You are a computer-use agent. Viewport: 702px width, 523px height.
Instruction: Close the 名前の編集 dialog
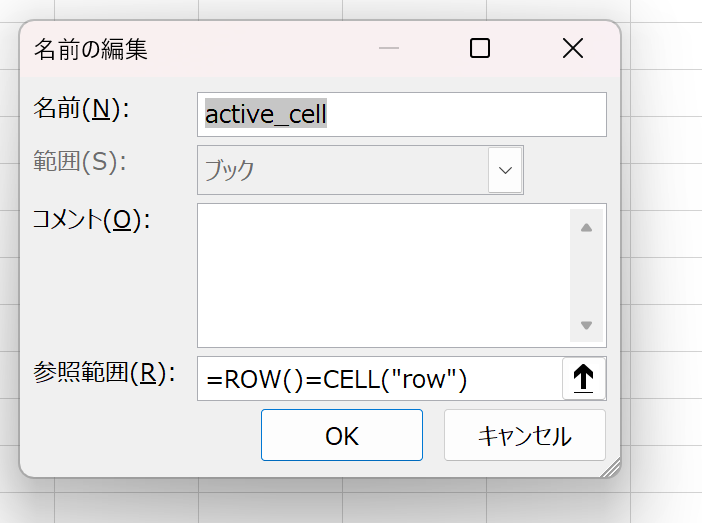(x=572, y=48)
